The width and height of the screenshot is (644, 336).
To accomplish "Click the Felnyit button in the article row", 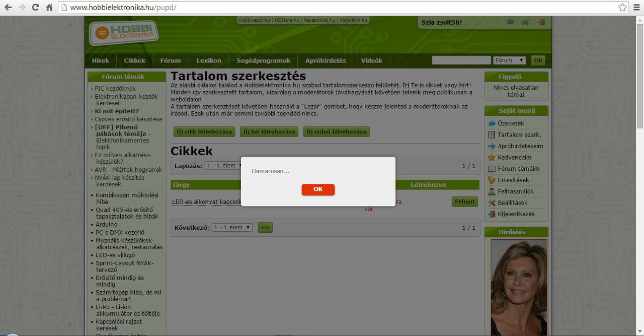I will [x=465, y=201].
